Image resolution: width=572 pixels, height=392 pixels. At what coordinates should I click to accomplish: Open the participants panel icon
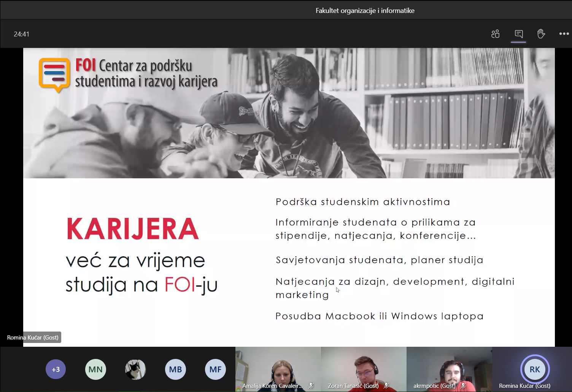[x=495, y=34]
